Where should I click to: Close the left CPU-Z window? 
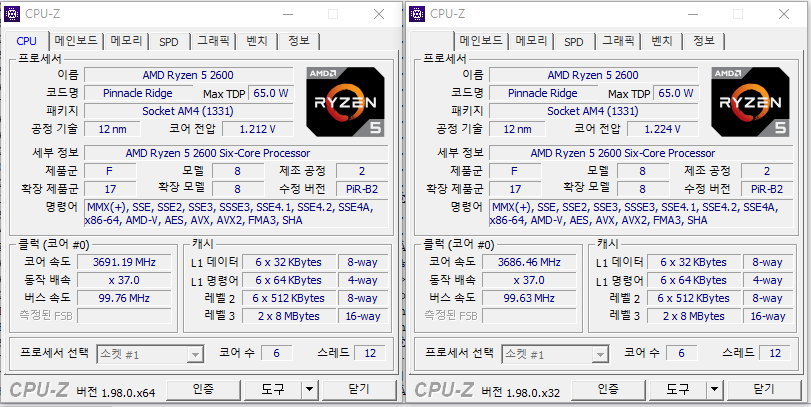pos(379,14)
